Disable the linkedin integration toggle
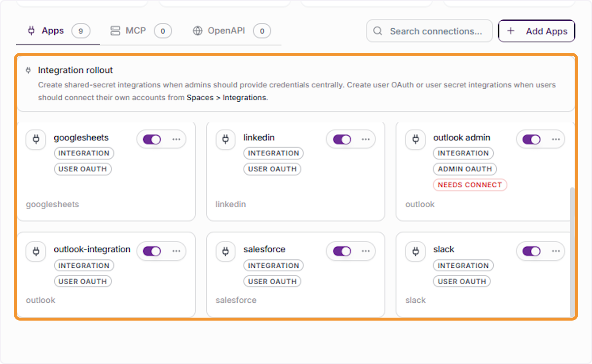 tap(342, 140)
